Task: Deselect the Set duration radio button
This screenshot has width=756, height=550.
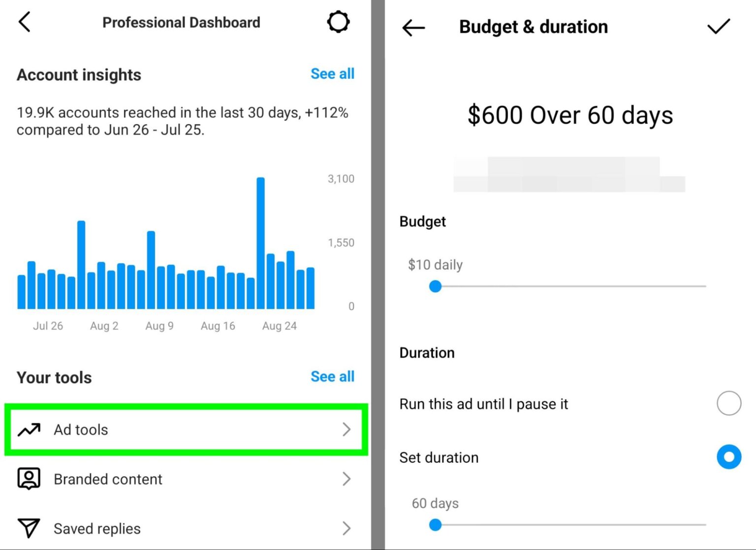Action: 728,457
